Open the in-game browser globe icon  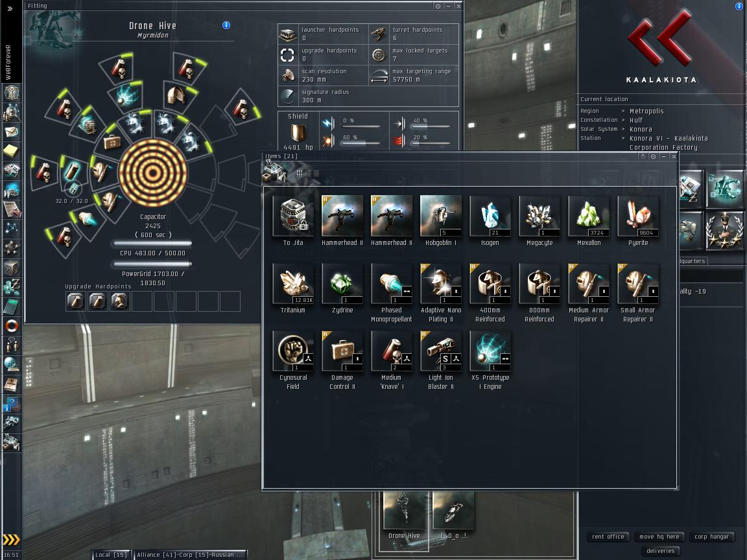(12, 365)
